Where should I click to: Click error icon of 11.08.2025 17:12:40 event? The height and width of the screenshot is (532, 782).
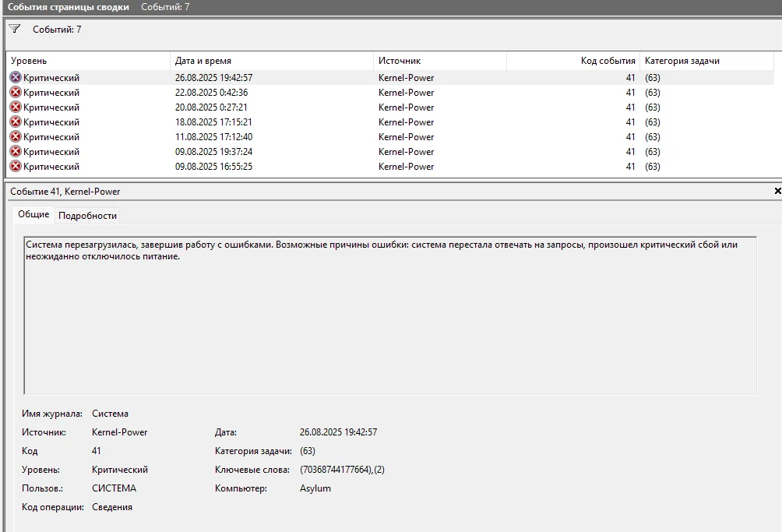16,137
